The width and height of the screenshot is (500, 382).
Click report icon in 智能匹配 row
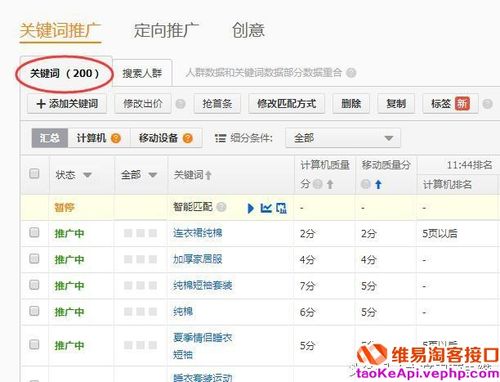pos(281,208)
